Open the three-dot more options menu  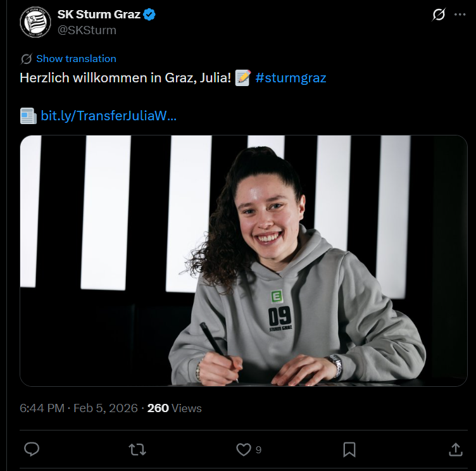pos(460,14)
